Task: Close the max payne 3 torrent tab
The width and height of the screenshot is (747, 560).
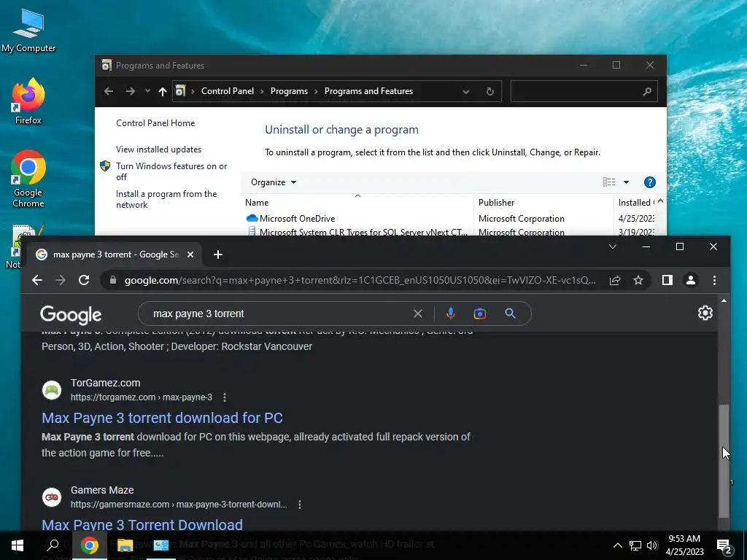Action: pos(190,254)
